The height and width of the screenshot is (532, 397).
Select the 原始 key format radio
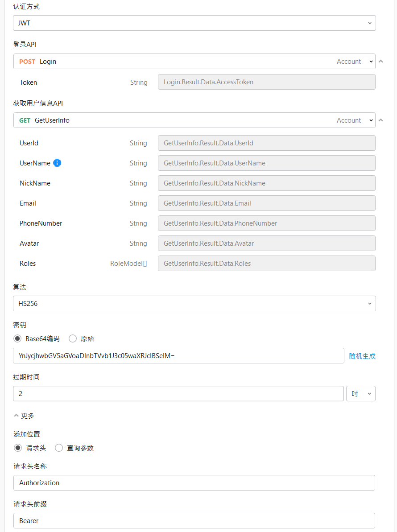[73, 338]
